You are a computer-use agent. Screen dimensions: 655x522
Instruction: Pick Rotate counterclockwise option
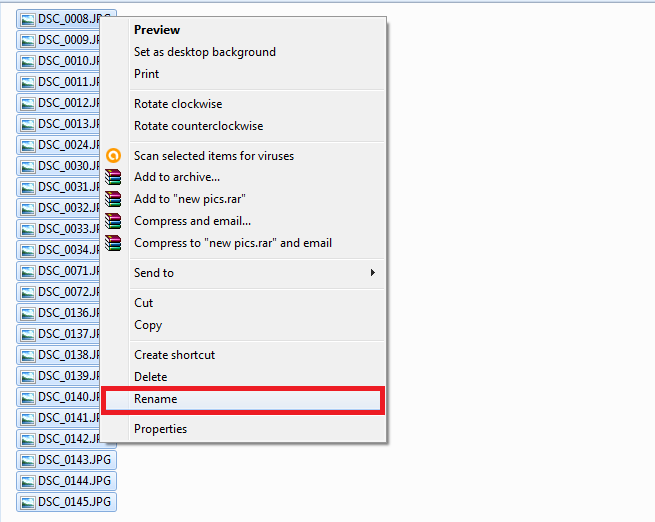pos(199,126)
